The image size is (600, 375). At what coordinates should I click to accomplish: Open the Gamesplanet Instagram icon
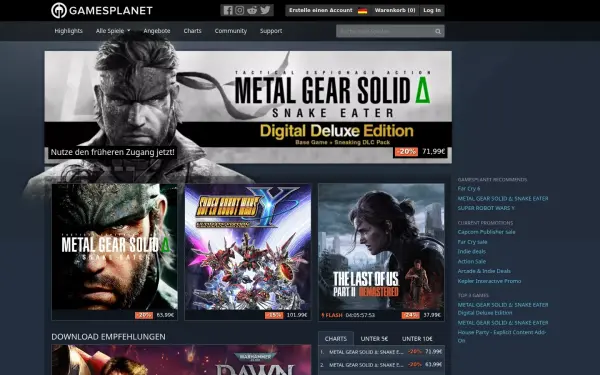click(240, 10)
